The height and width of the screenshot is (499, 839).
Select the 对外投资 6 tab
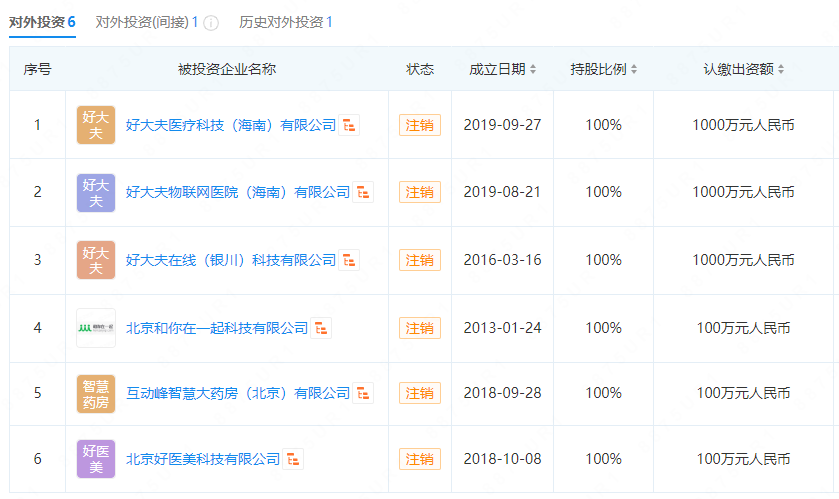pyautogui.click(x=42, y=22)
